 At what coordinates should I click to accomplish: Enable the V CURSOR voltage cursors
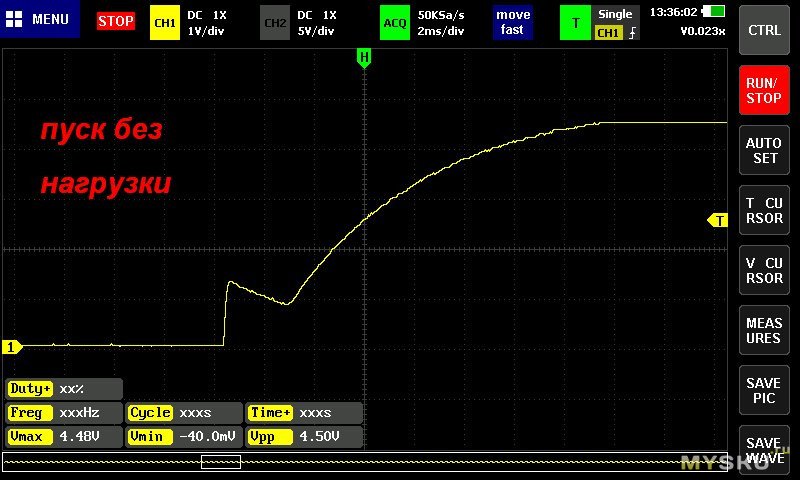pyautogui.click(x=764, y=270)
